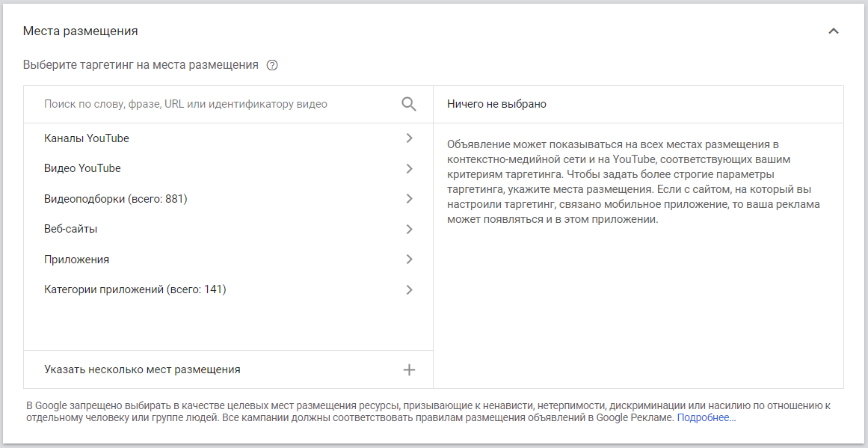868x448 pixels.
Task: Expand Приложения chevron arrow
Action: tap(410, 260)
